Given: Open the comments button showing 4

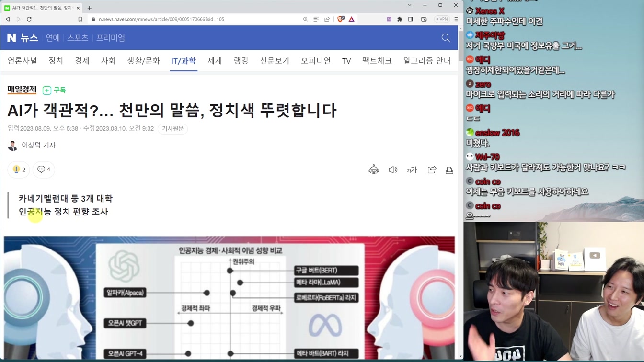Looking at the screenshot, I should (x=44, y=170).
